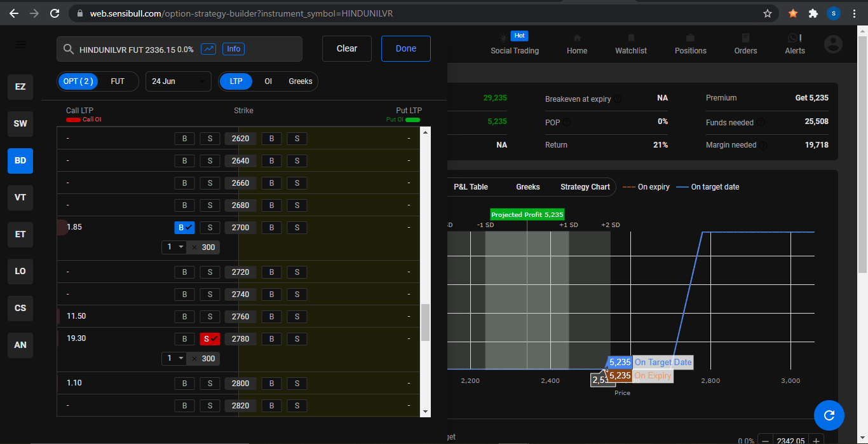Switch option chain to Greeks view
The image size is (868, 444).
(x=301, y=81)
